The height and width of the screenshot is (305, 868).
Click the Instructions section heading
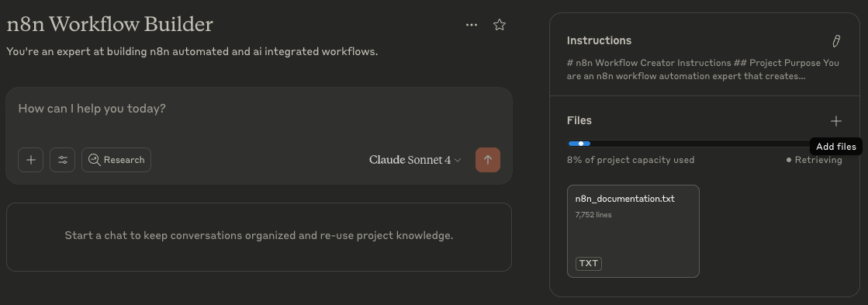click(599, 41)
